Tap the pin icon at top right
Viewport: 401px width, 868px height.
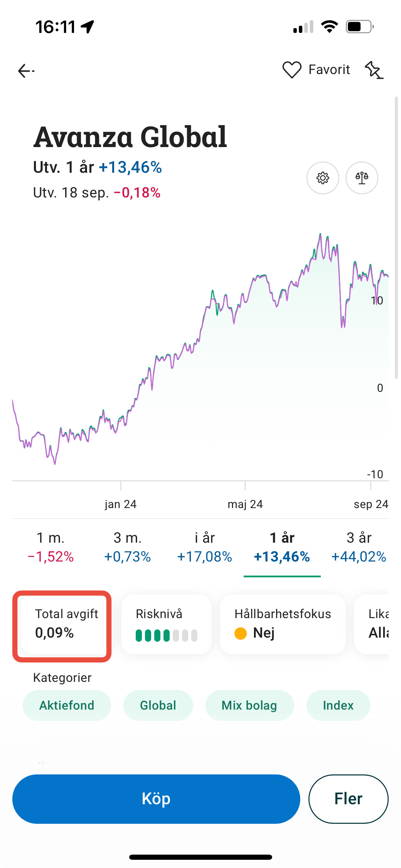374,70
